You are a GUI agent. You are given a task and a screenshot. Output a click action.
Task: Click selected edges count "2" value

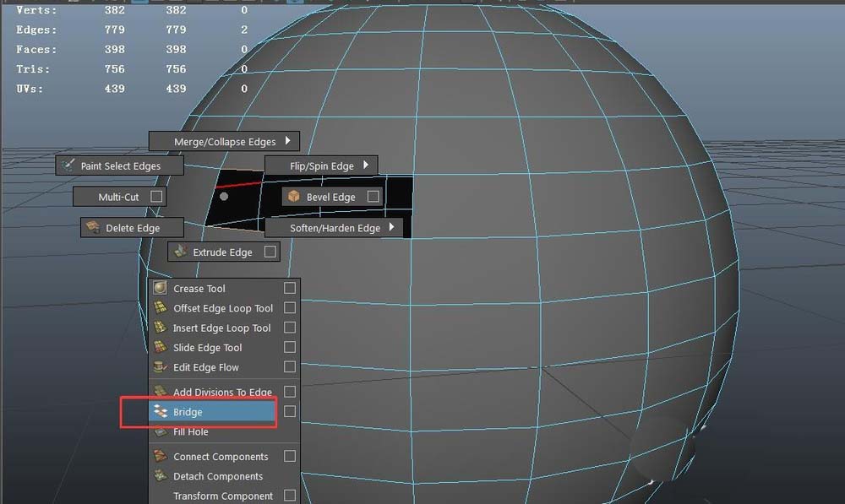pyautogui.click(x=244, y=30)
